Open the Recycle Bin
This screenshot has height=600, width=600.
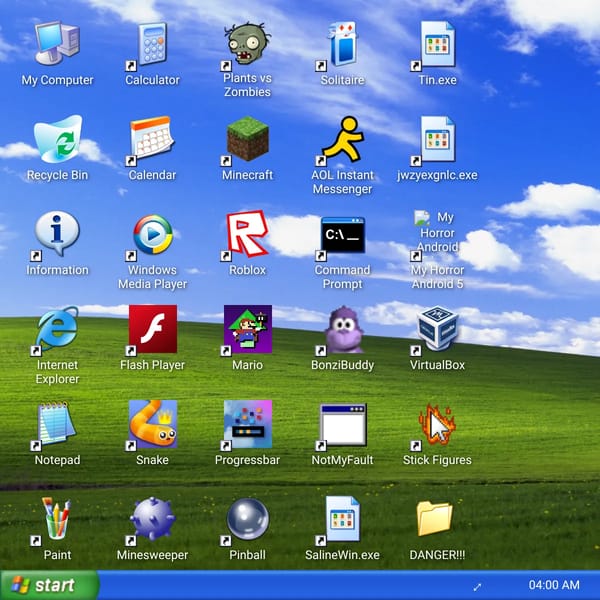tap(58, 138)
